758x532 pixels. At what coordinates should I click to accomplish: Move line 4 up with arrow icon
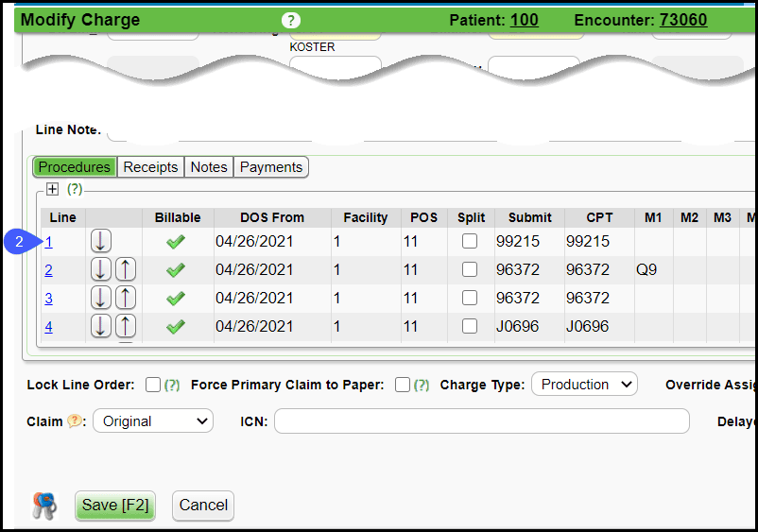tap(126, 326)
